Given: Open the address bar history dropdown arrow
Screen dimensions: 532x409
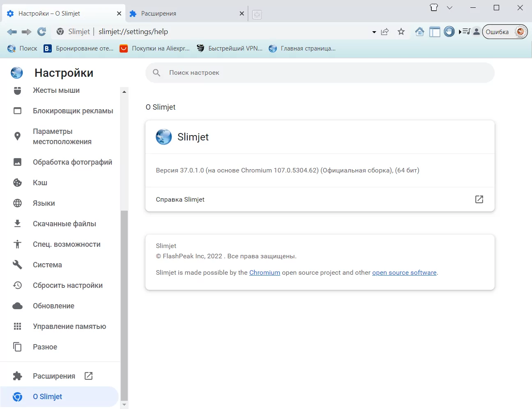Looking at the screenshot, I should (374, 32).
